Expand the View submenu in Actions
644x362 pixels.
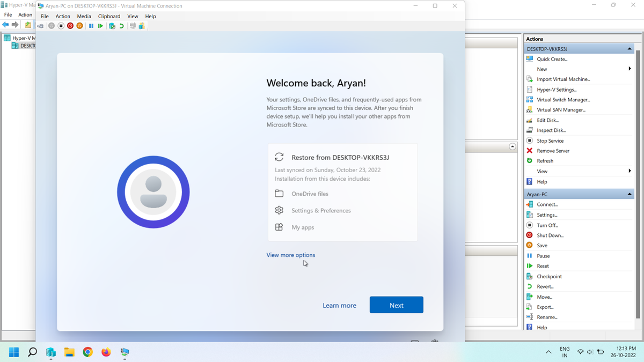click(630, 171)
